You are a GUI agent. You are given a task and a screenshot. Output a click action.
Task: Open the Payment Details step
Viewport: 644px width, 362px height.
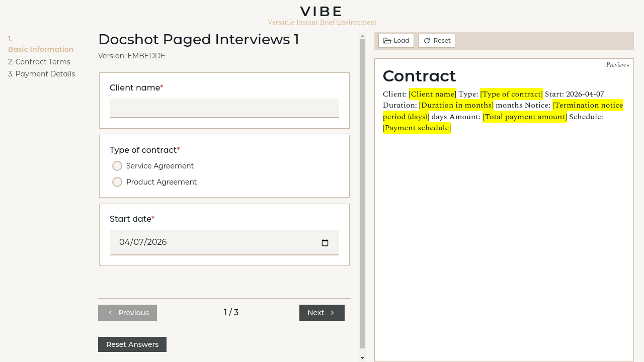(x=42, y=74)
